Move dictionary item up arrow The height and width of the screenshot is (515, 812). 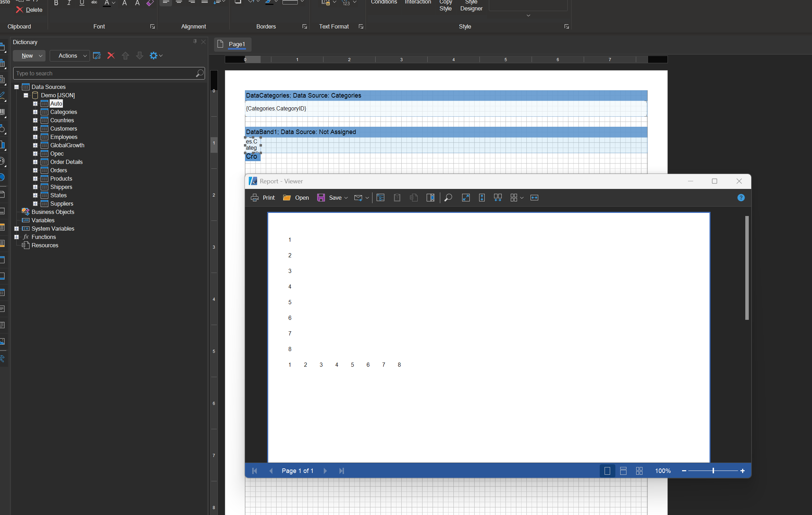pyautogui.click(x=125, y=56)
